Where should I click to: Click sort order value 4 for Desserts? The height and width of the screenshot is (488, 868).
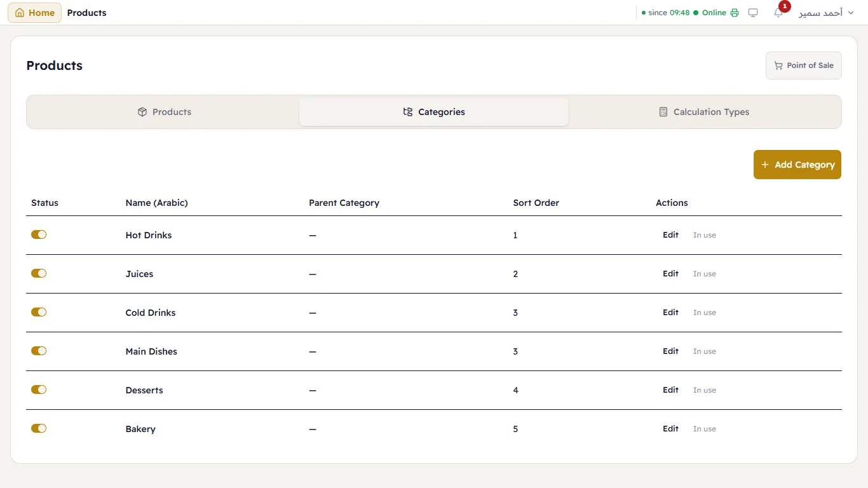point(515,390)
